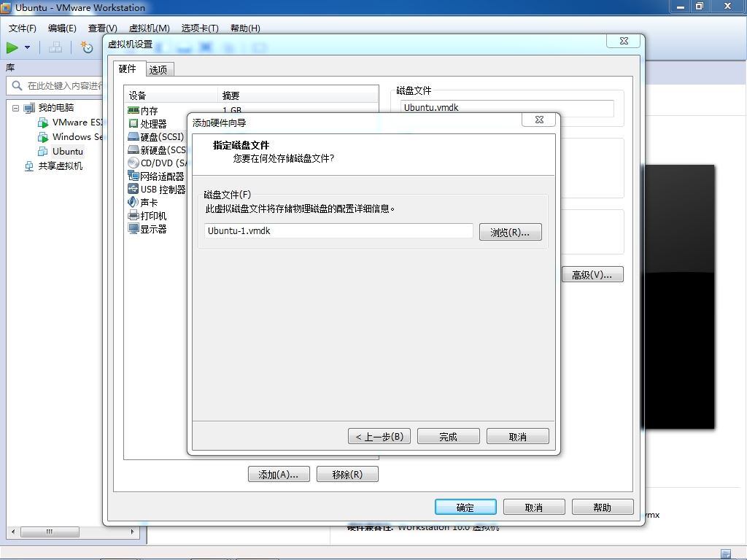The height and width of the screenshot is (560, 747).
Task: Select the 显示器 display icon
Action: 133,228
